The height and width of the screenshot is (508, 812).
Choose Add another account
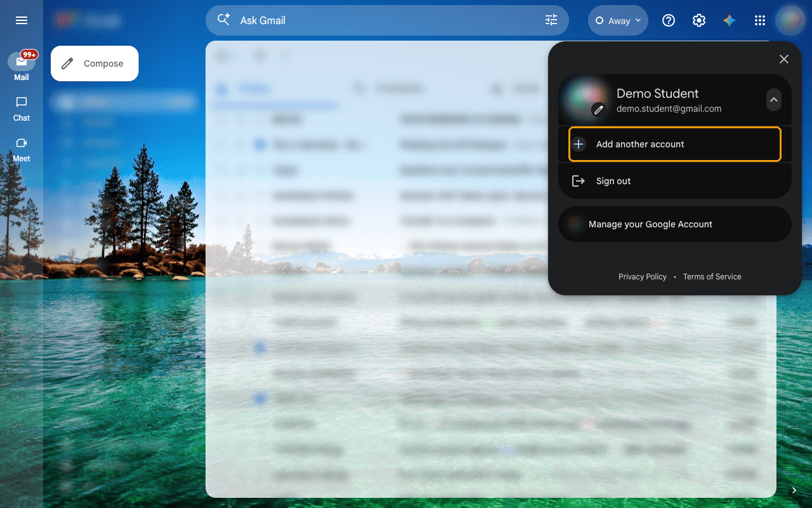tap(675, 144)
